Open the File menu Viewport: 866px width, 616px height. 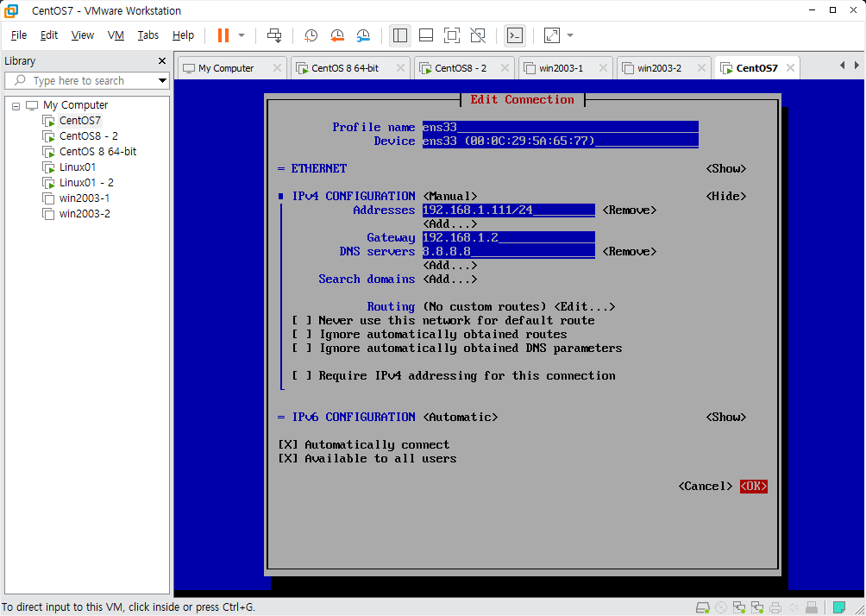[x=19, y=35]
